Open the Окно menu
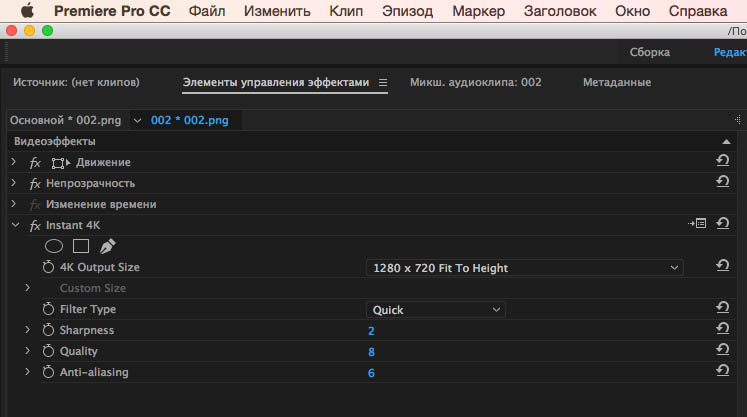Screen dimensions: 747x417 tap(632, 11)
